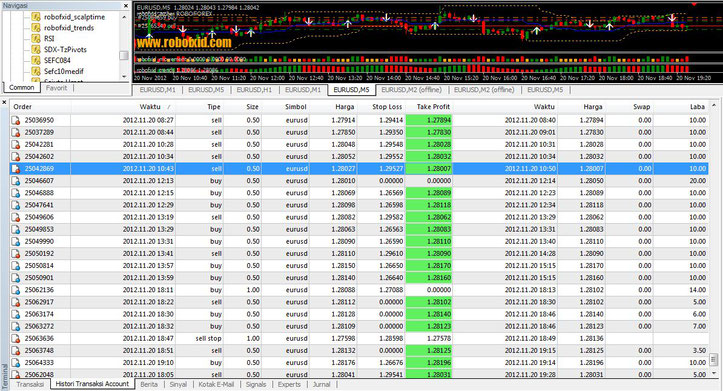This screenshot has height=391, width=723.
Task: Open the Signals tab
Action: click(x=256, y=384)
